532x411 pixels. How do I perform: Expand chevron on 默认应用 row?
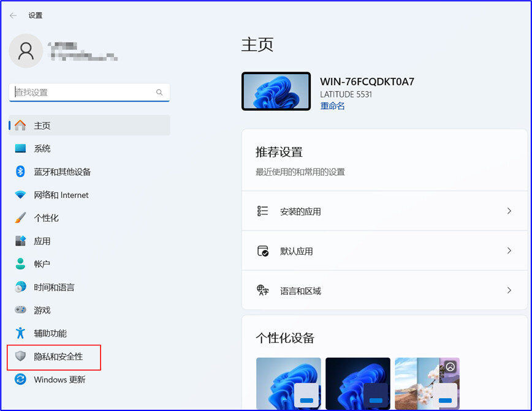click(x=509, y=251)
